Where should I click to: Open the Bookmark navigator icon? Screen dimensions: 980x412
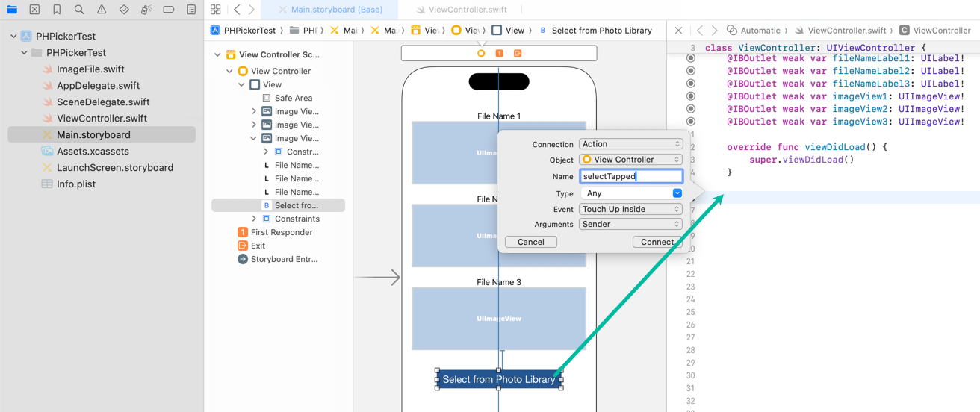(x=57, y=10)
